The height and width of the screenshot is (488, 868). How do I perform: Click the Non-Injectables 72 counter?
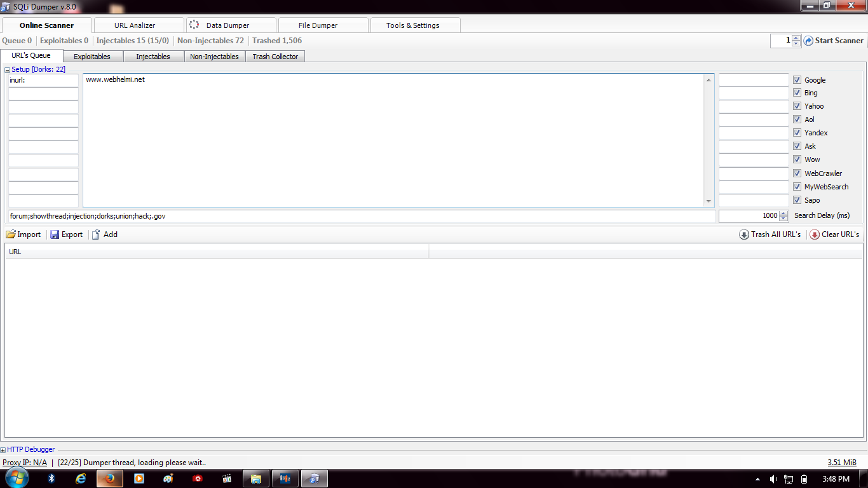210,41
